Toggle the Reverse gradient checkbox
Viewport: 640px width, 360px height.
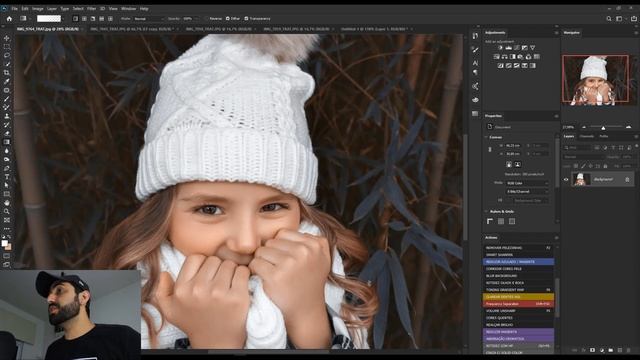pos(207,18)
